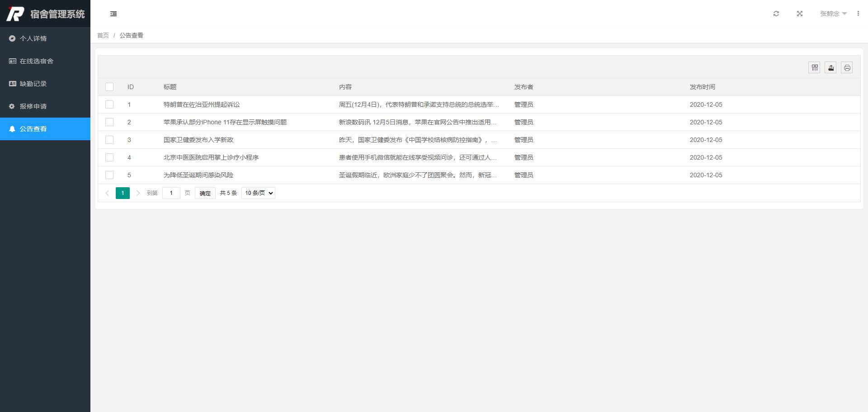This screenshot has height=412, width=868.
Task: Click the title 国家卫健委发布入学新政
Action: [x=198, y=140]
